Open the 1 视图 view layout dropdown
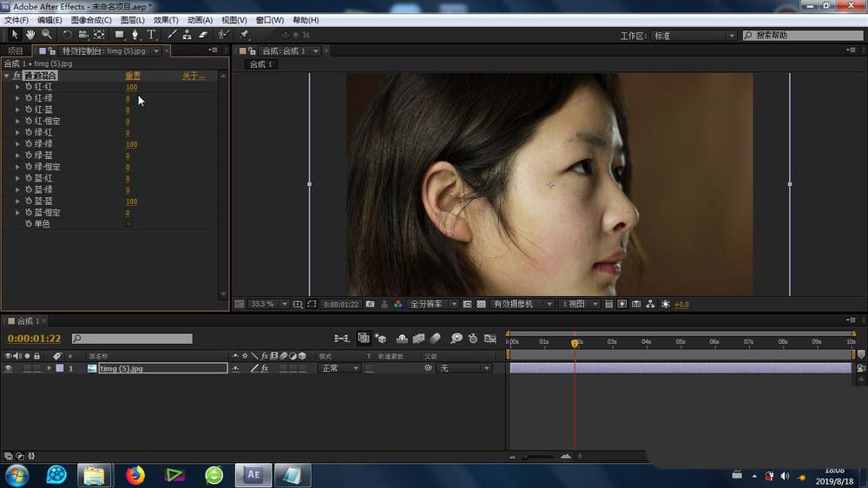The height and width of the screenshot is (488, 868). 579,304
